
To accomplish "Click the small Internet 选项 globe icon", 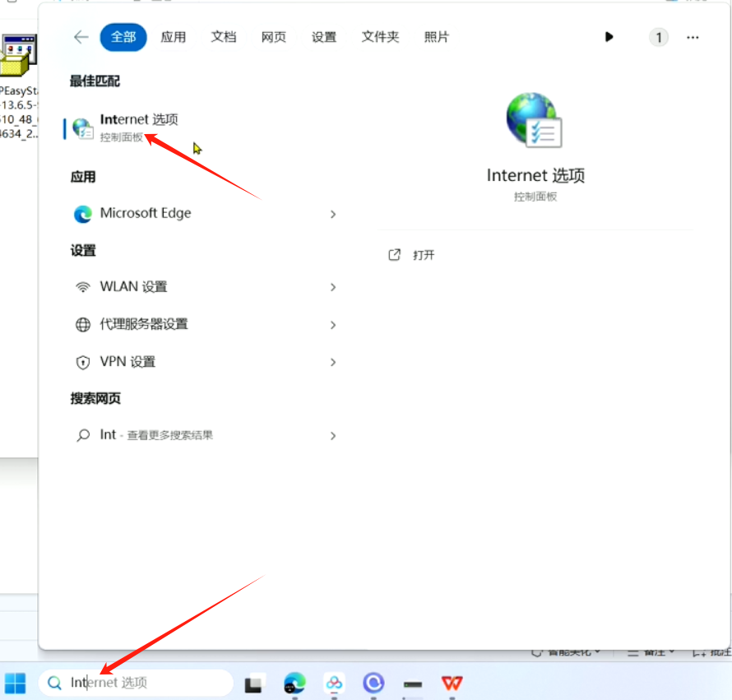I will (x=83, y=128).
